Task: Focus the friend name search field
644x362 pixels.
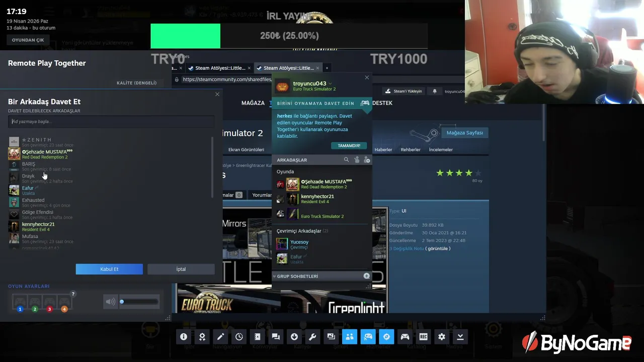Action: [x=111, y=121]
